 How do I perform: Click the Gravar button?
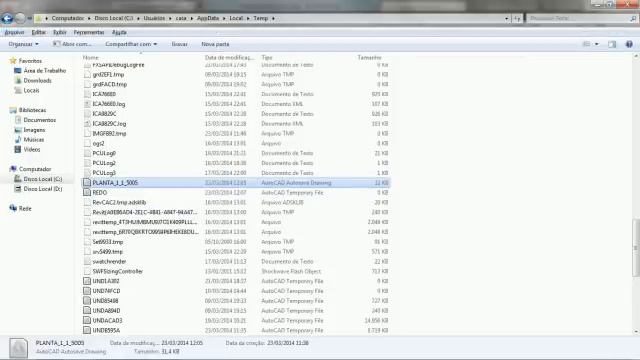click(180, 44)
